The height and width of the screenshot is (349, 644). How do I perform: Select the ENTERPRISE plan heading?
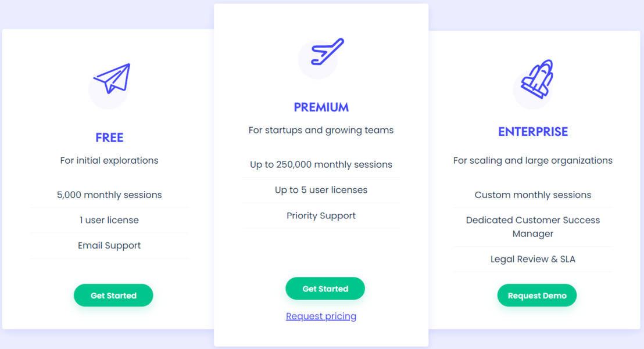[x=533, y=132]
